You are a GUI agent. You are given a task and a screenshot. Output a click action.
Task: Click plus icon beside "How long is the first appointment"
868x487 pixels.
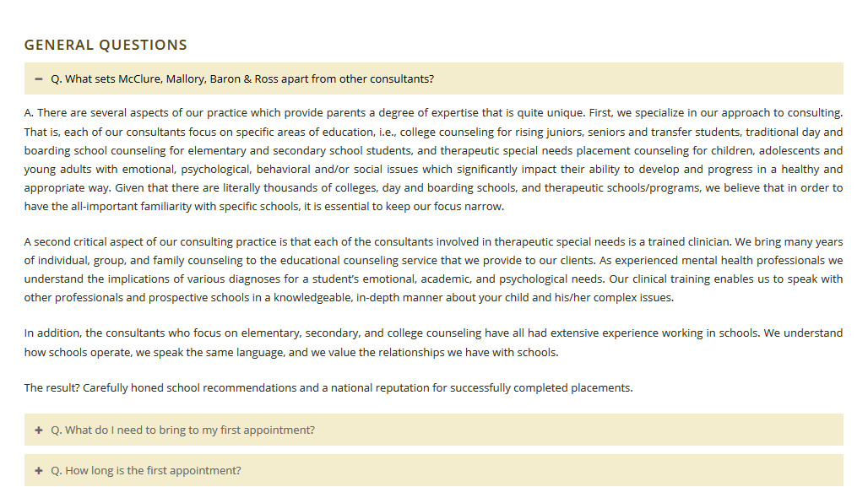point(38,470)
